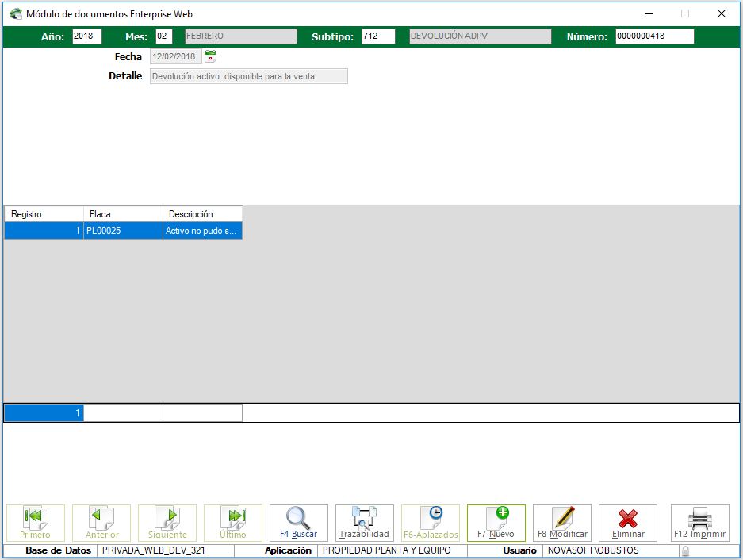Close the Módulo de documentos window
Image resolution: width=743 pixels, height=560 pixels.
tap(722, 13)
